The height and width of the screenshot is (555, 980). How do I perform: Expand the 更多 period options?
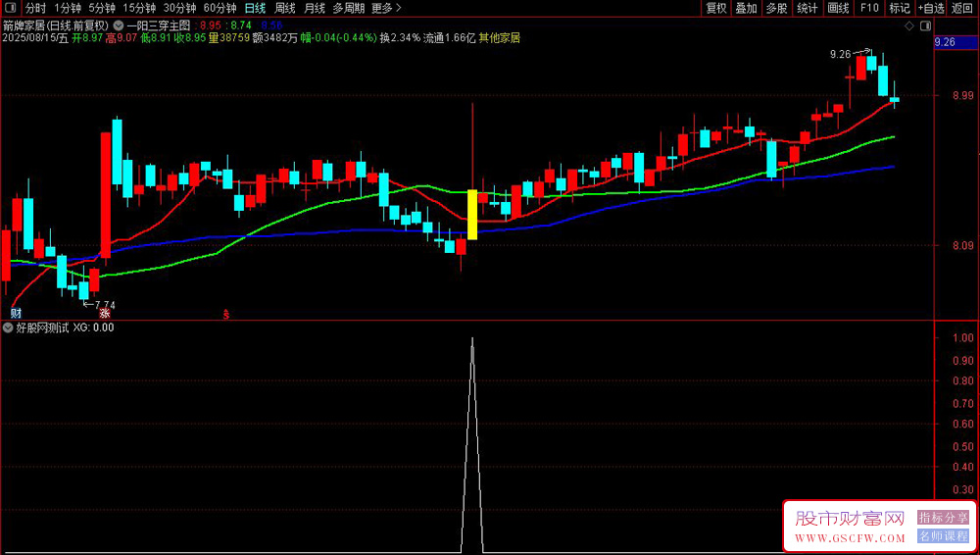coord(386,8)
